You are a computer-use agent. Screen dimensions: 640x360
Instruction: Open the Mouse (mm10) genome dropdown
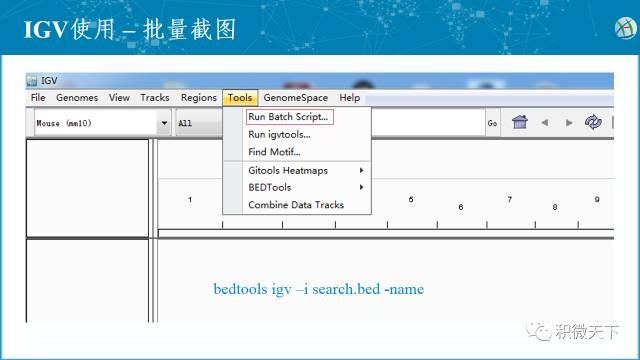pyautogui.click(x=102, y=123)
